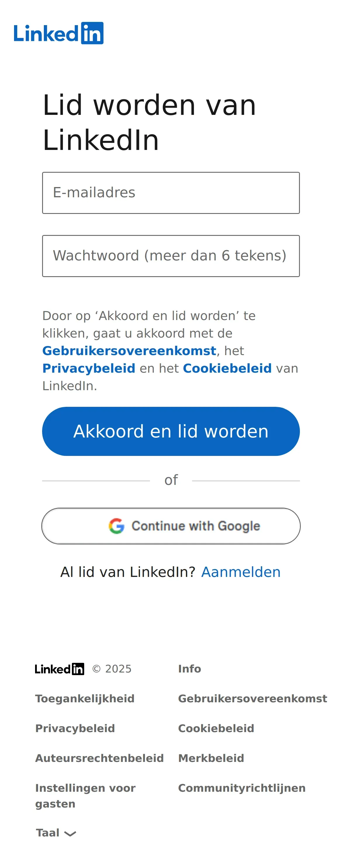This screenshot has width=342, height=868.
Task: Open the footer Info link
Action: (x=189, y=669)
